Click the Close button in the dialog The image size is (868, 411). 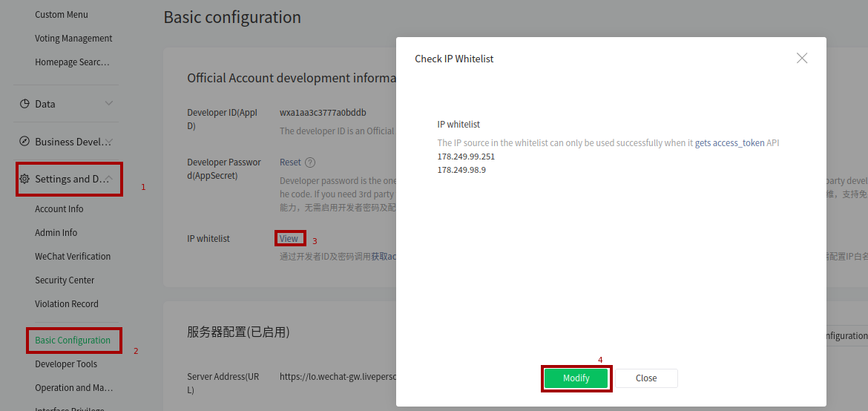pyautogui.click(x=646, y=378)
